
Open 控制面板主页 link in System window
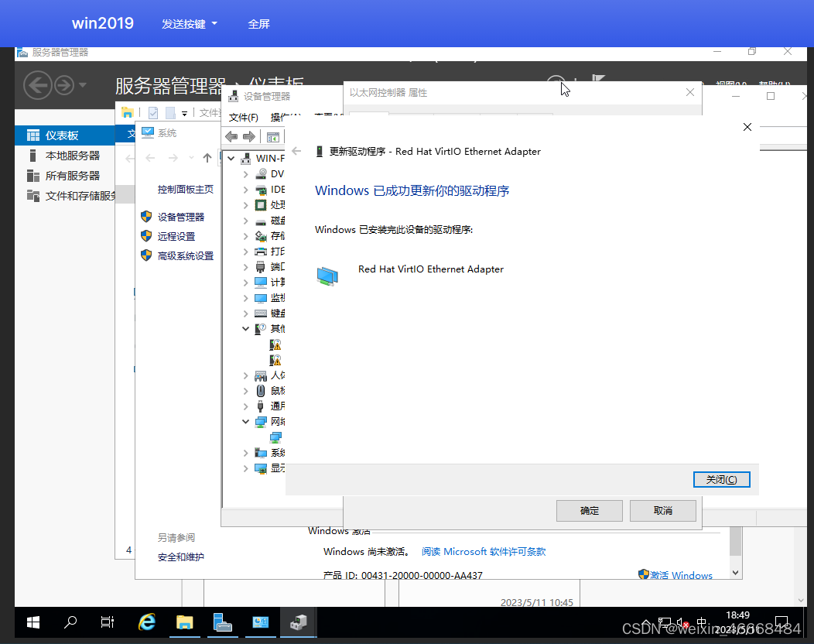tap(186, 189)
